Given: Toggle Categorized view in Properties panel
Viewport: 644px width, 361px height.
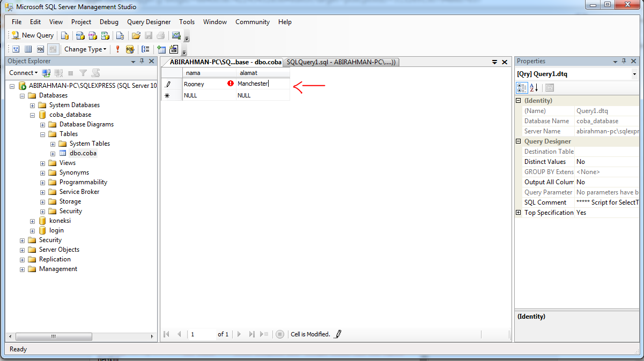Looking at the screenshot, I should (521, 88).
